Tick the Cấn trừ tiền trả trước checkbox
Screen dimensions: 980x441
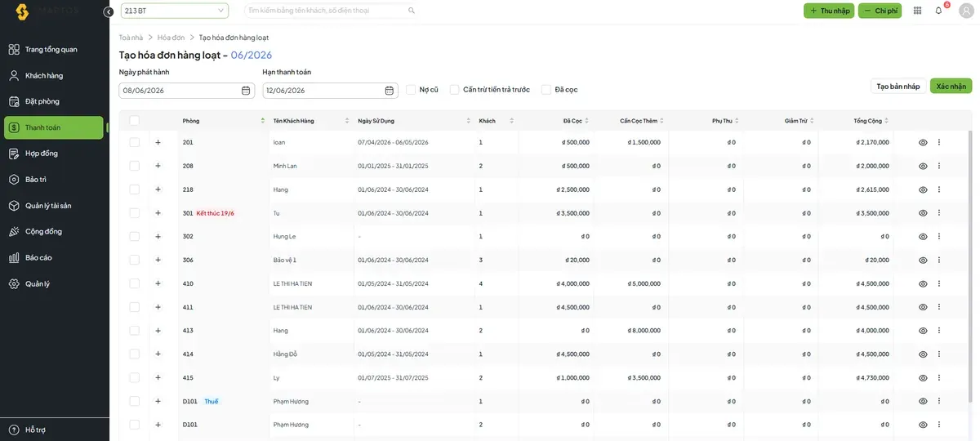coord(454,90)
